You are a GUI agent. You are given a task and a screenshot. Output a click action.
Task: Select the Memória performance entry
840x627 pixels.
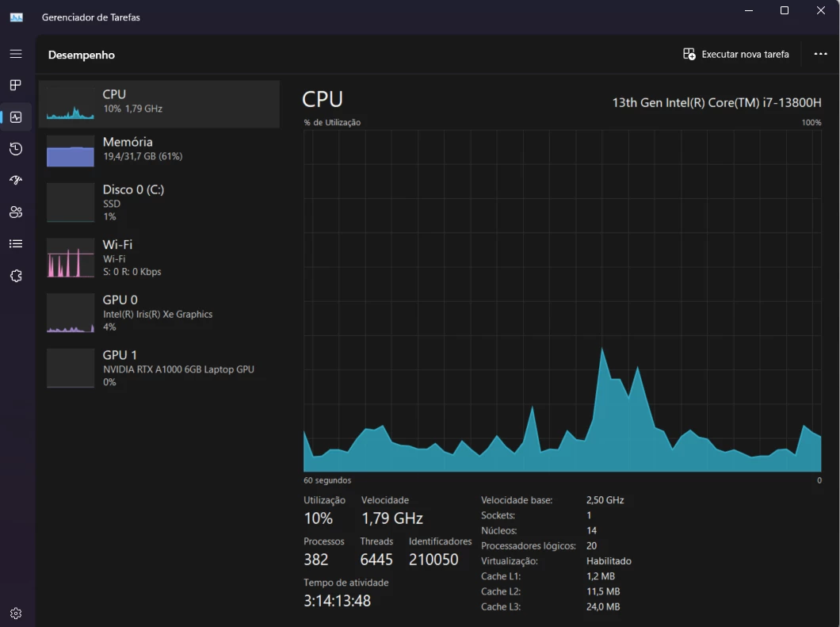(x=159, y=151)
